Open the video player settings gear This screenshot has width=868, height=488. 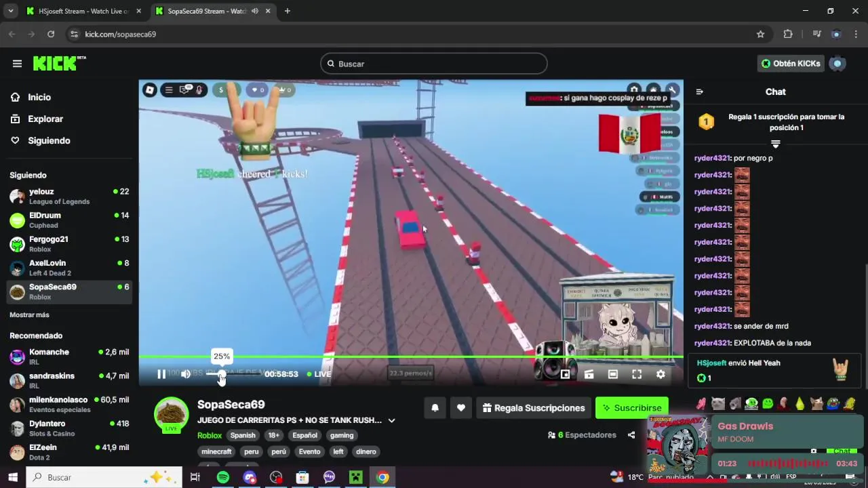click(660, 374)
